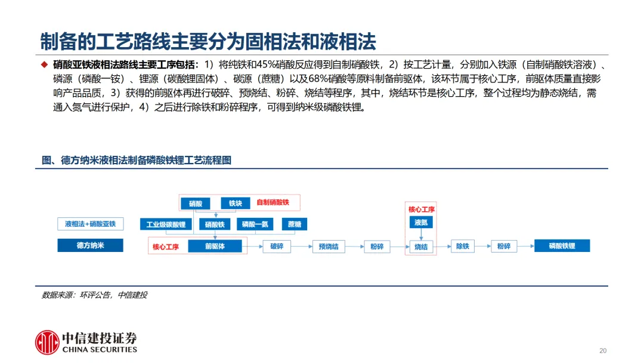Select the figure caption 图、德方纳米液相法制备磷酸铁锂工艺流程图
The height and width of the screenshot is (363, 644).
(x=136, y=160)
